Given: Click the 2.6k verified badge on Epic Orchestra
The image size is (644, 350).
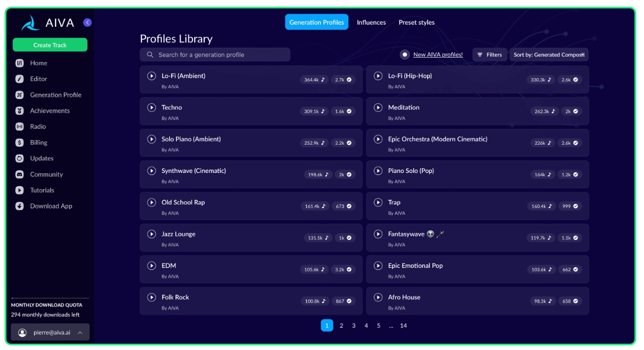Looking at the screenshot, I should [x=570, y=143].
